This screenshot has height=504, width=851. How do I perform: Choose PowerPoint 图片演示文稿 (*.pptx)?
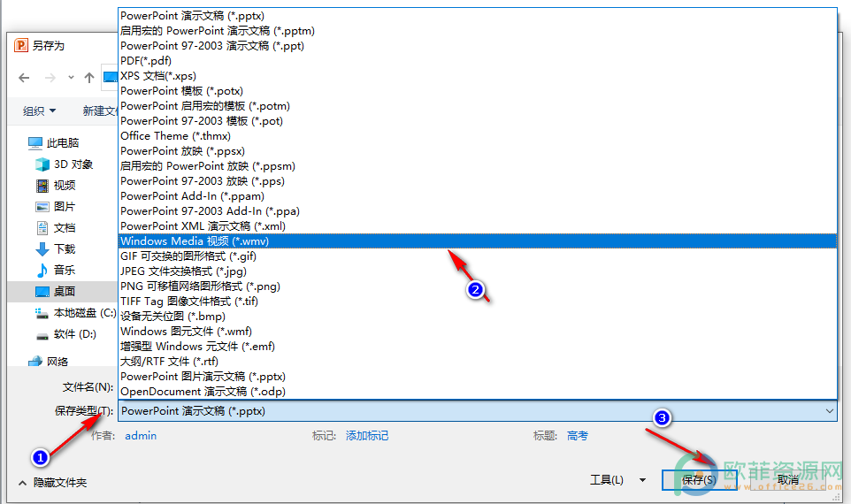[478, 377]
